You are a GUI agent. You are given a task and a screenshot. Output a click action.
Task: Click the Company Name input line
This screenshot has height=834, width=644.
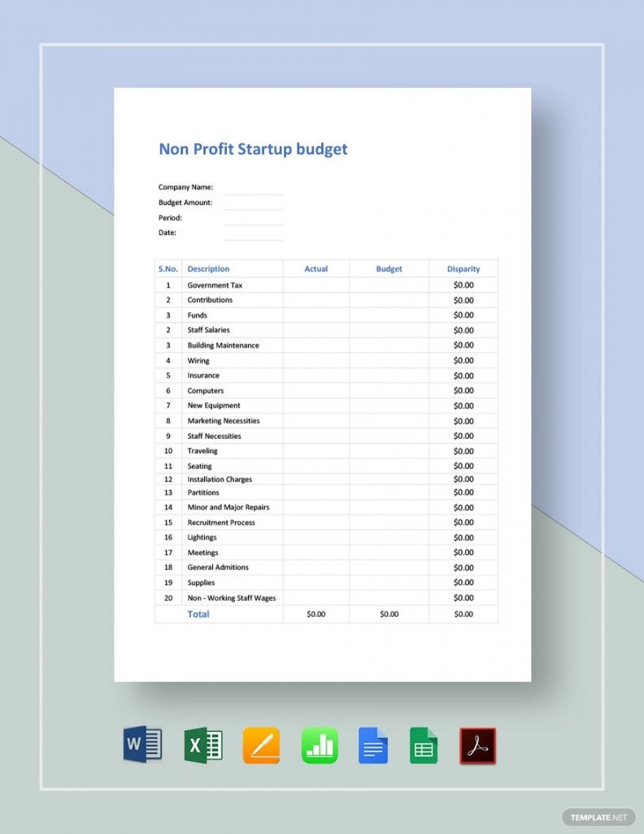click(253, 189)
